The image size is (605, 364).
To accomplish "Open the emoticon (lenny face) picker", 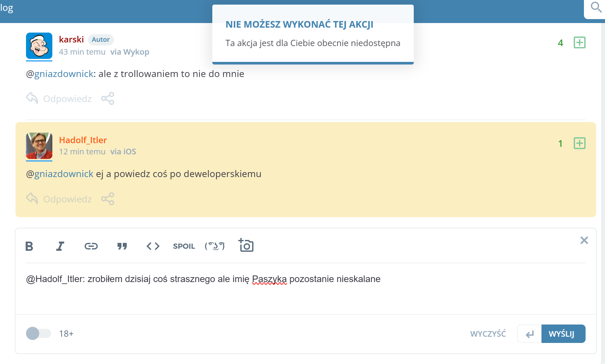I will click(x=215, y=246).
